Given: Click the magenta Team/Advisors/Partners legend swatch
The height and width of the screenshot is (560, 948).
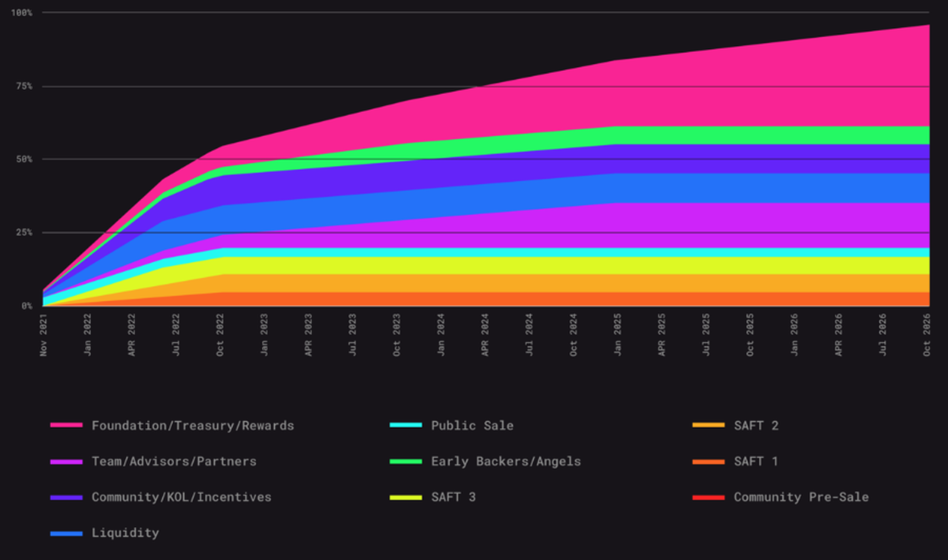Looking at the screenshot, I should coord(66,461).
